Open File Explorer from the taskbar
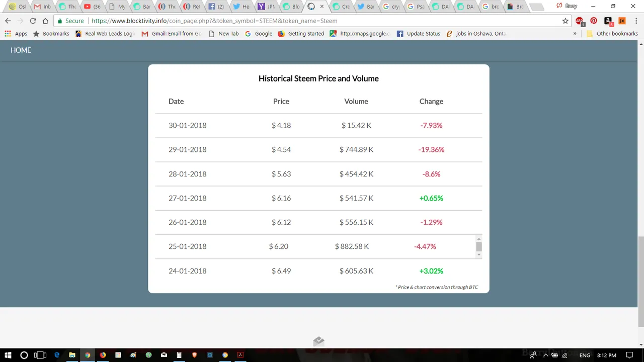This screenshot has height=362, width=644. coord(72,355)
